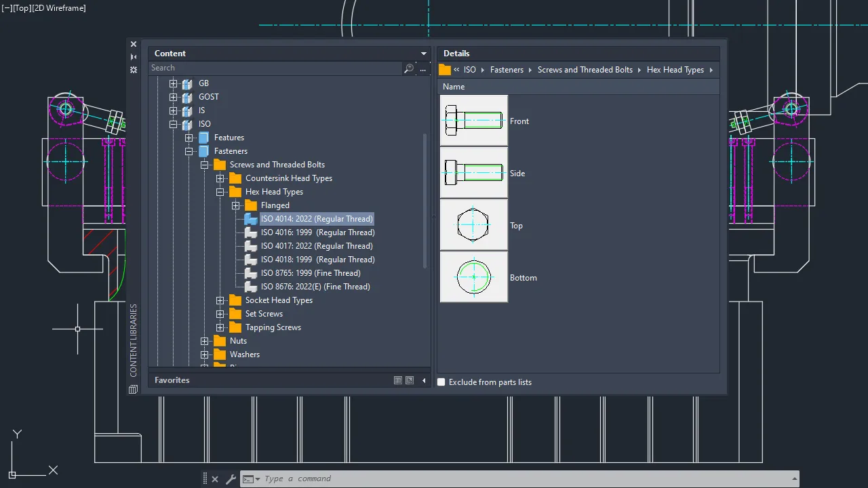Click the content libraries icon at palette bottom
This screenshot has width=868, height=488.
click(133, 390)
